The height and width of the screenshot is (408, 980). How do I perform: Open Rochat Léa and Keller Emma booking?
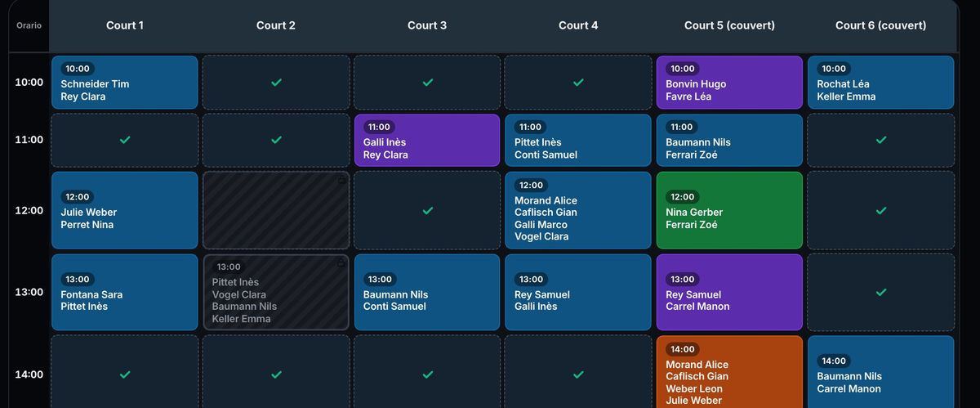point(881,83)
